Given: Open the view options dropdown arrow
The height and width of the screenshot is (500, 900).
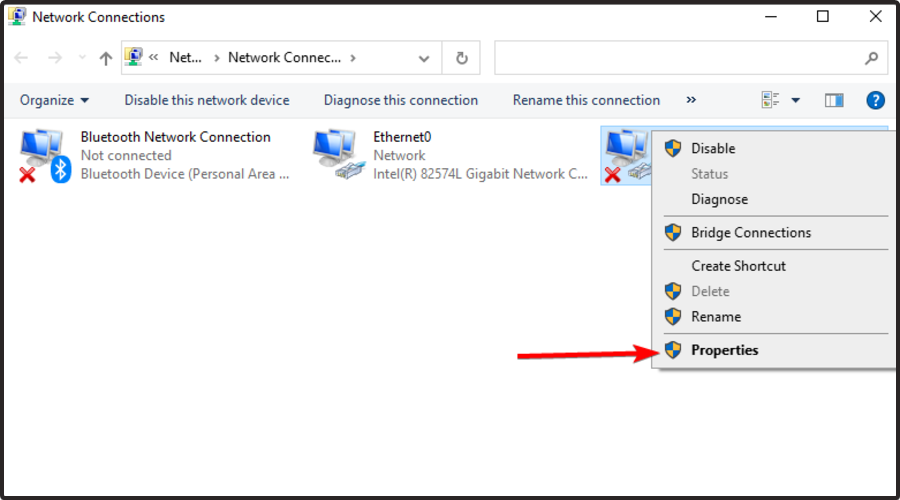Looking at the screenshot, I should [796, 100].
